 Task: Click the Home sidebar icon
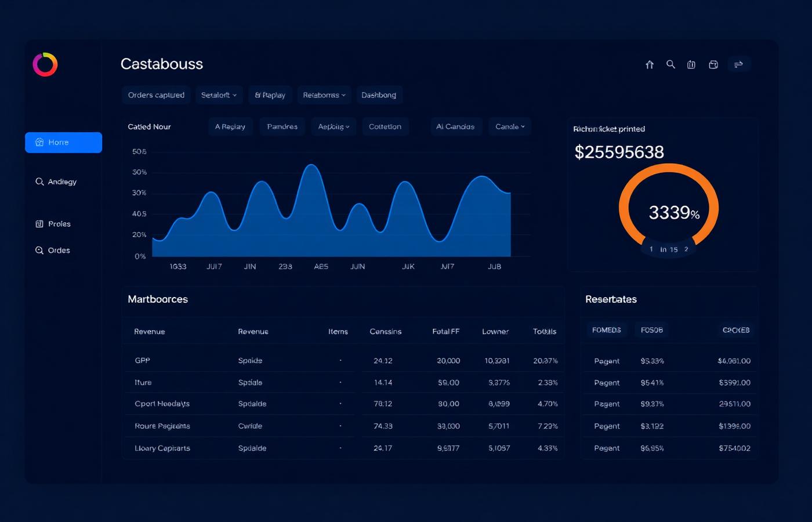[x=39, y=142]
